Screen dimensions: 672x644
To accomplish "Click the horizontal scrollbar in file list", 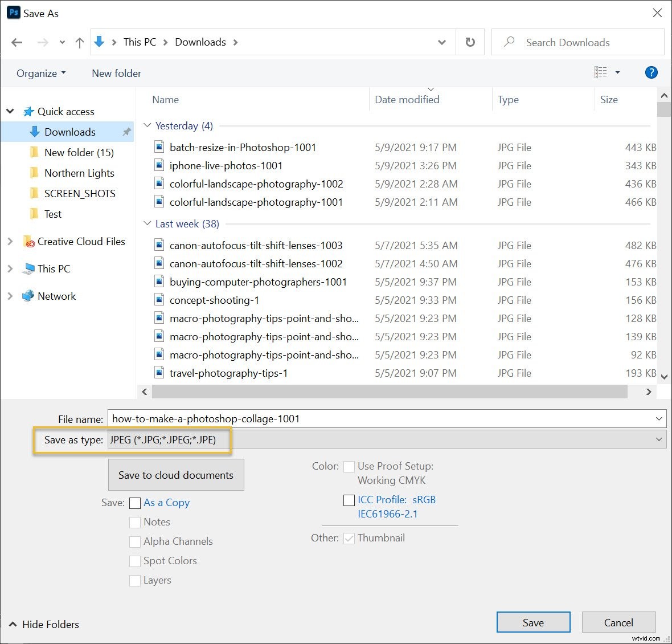I will (x=390, y=392).
